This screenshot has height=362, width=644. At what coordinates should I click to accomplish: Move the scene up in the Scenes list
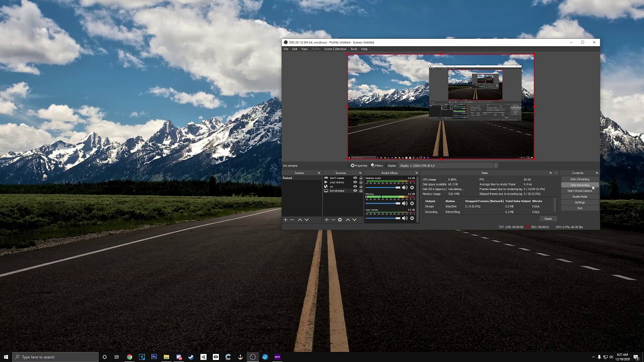(x=300, y=220)
